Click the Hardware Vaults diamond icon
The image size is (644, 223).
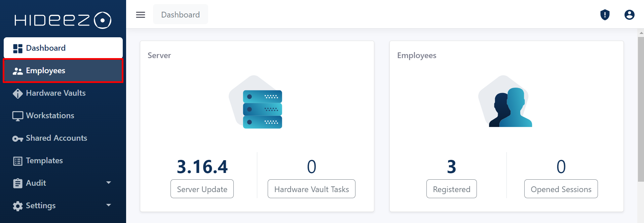pyautogui.click(x=17, y=93)
